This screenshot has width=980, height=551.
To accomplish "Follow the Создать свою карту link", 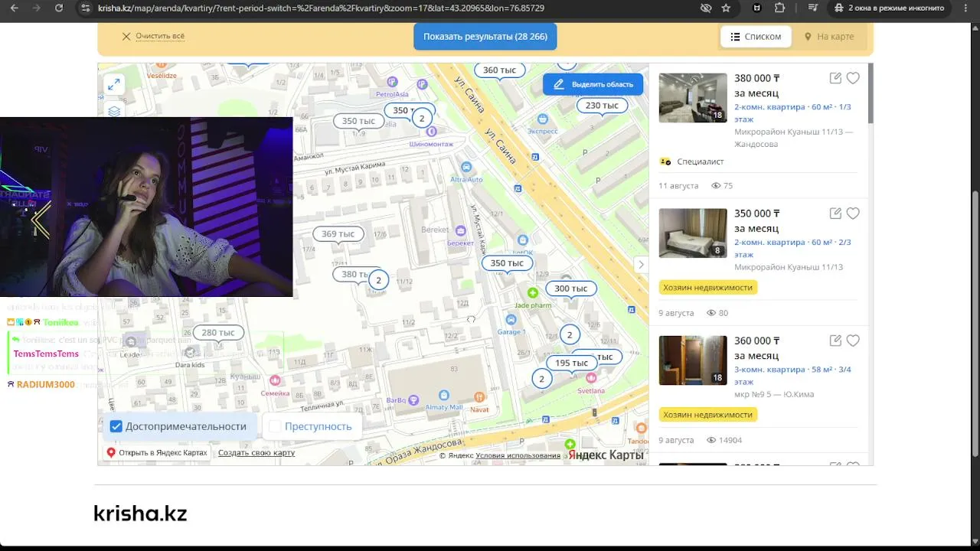I will (256, 453).
